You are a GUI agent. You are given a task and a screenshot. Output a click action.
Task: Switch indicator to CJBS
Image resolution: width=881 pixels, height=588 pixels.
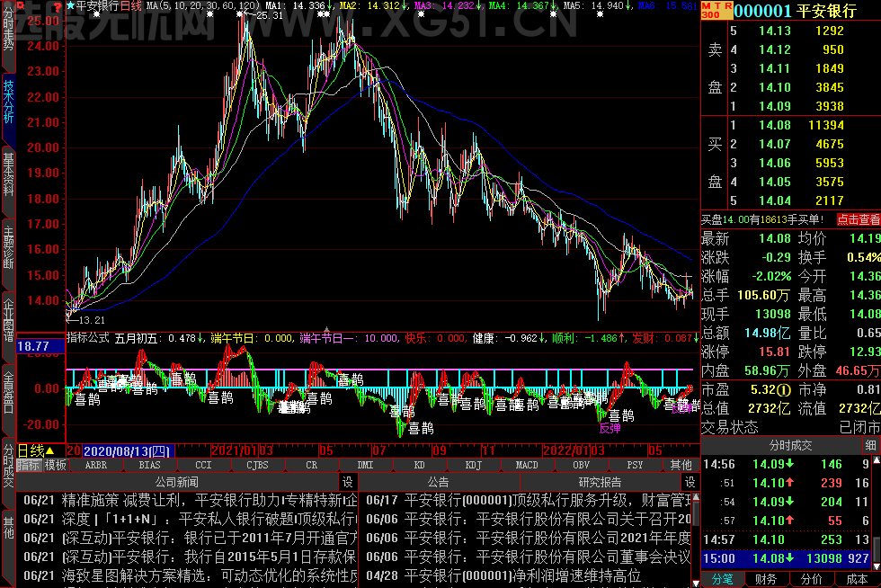pos(257,465)
